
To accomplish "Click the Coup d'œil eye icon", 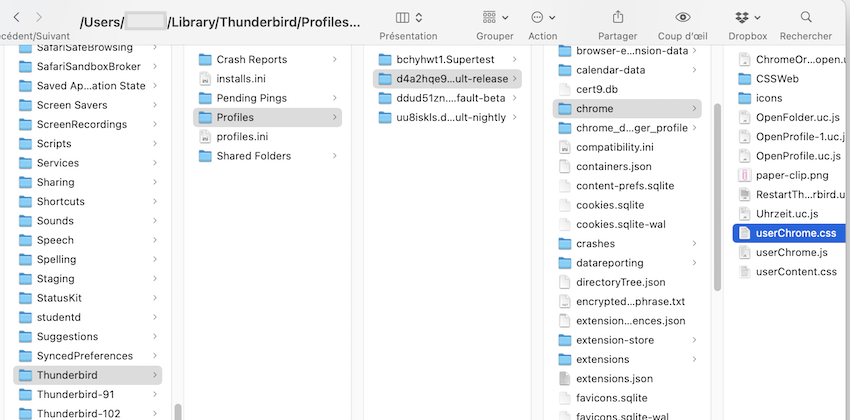I will (682, 17).
